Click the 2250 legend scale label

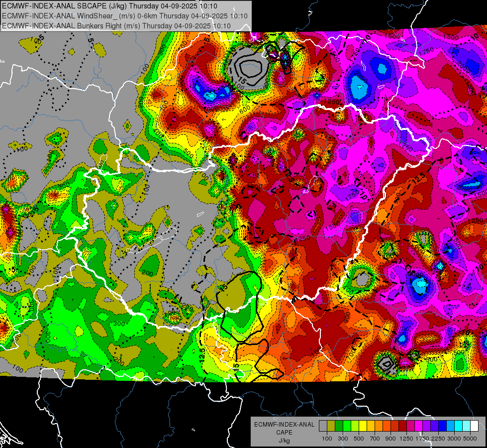tap(439, 439)
